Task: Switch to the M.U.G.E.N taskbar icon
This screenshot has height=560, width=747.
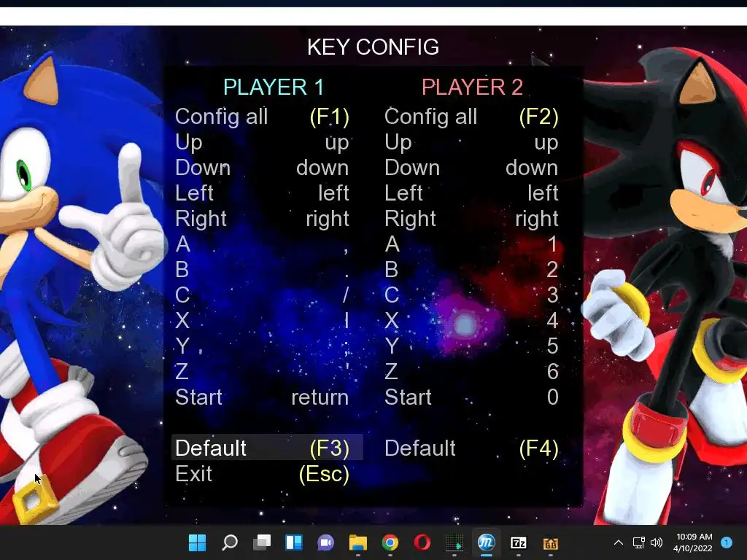Action: tap(486, 542)
